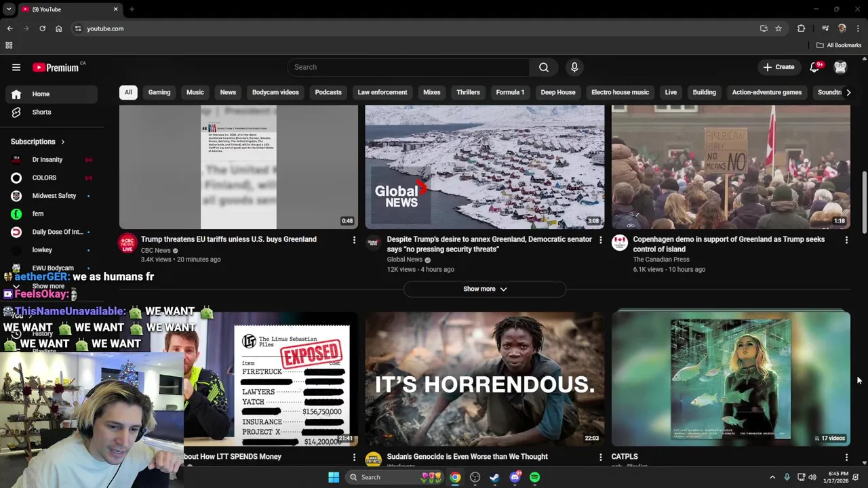Viewport: 868px width, 488px height.
Task: Open the CATPLS playlist title
Action: pos(625,457)
